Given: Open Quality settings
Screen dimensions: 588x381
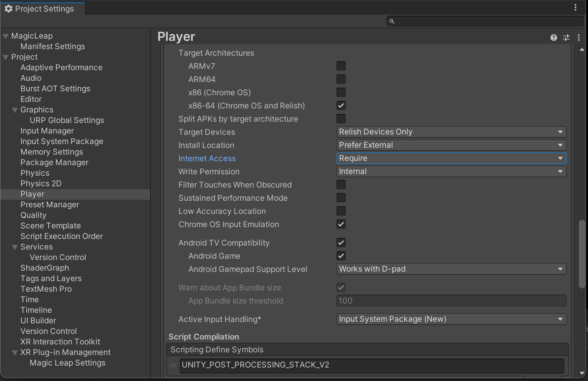Looking at the screenshot, I should [33, 215].
